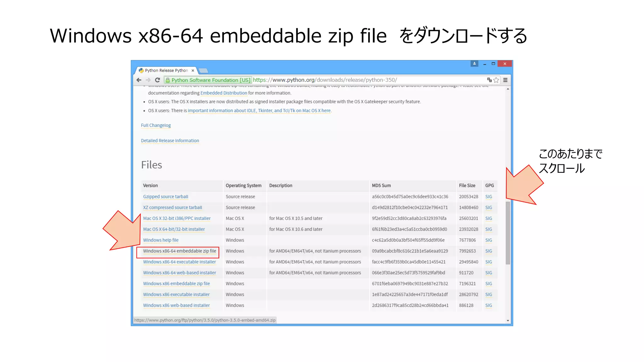Screen dimensions: 644x362
Task: Download the Windows help file
Action: (161, 240)
